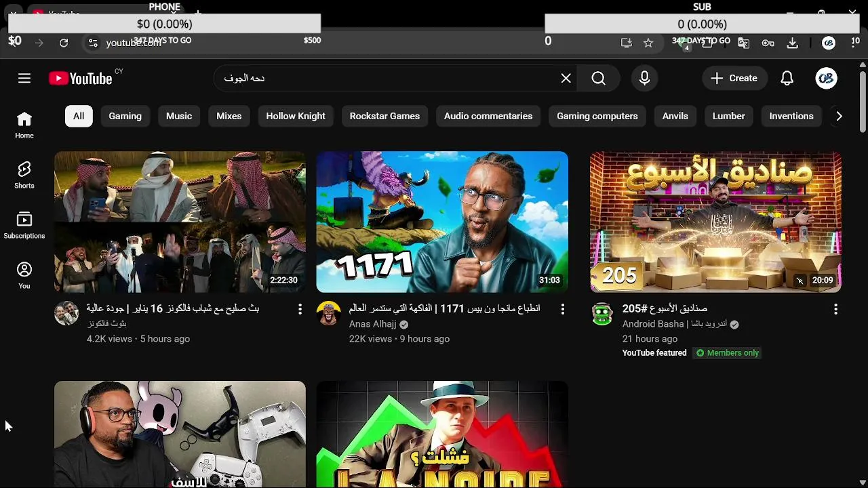Open the YouTube account avatar menu
Viewport: 868px width, 488px height.
tap(826, 79)
